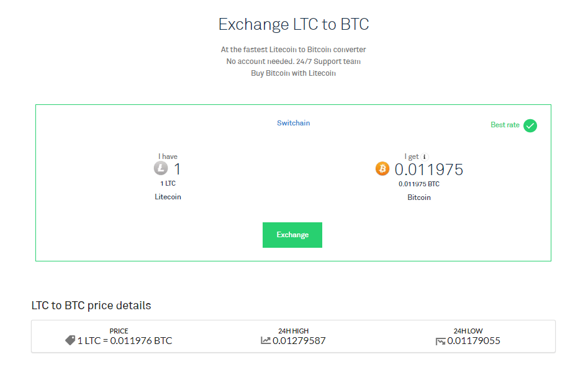Click the 24H high value 0.01279587
Viewport: 588px width, 367px height.
coord(299,340)
